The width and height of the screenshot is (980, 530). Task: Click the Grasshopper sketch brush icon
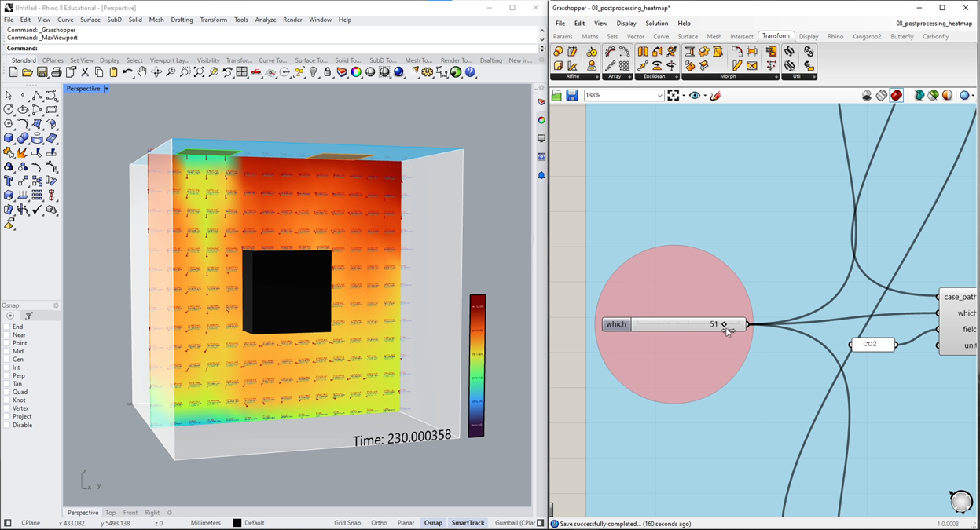pyautogui.click(x=715, y=95)
